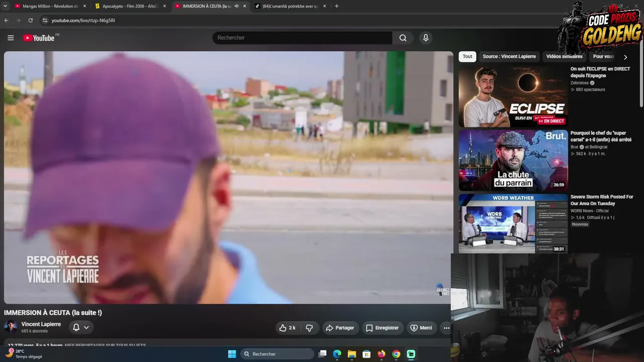Close the Mangas Million tab

(85, 6)
